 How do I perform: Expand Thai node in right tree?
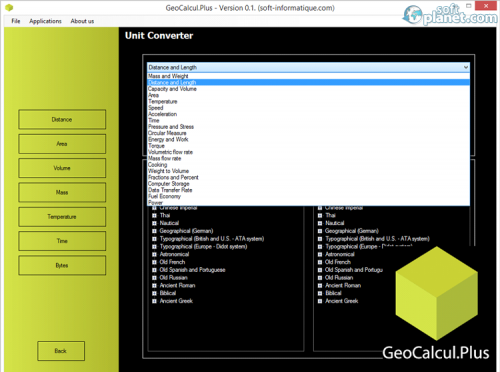pyautogui.click(x=320, y=215)
